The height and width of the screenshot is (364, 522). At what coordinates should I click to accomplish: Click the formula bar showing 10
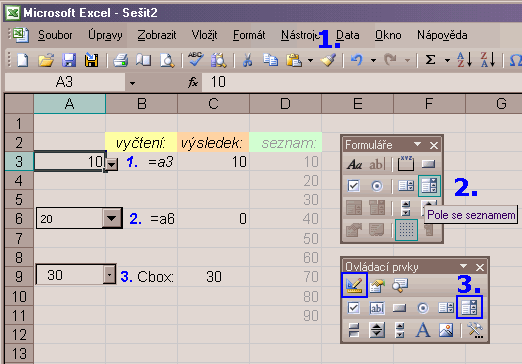pos(362,82)
